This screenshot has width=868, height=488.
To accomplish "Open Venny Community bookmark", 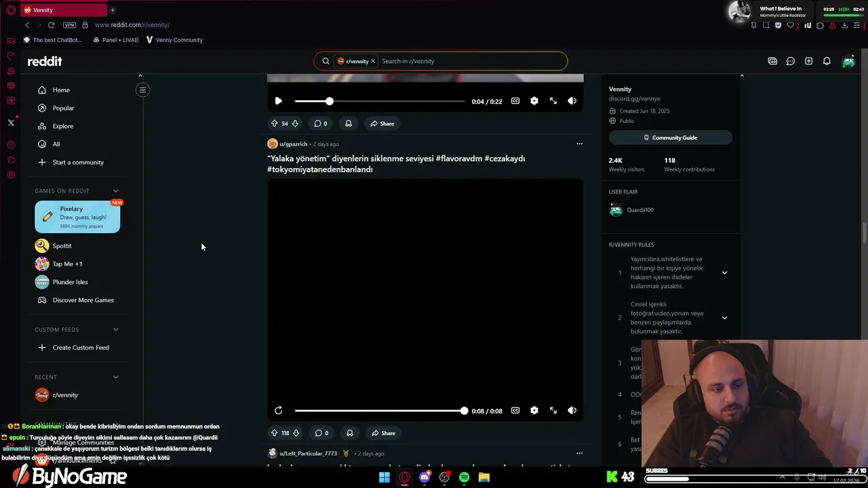I will [174, 40].
